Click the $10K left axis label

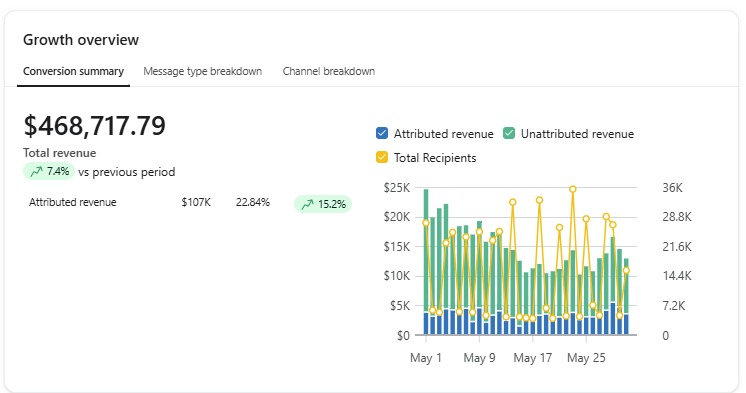click(397, 276)
